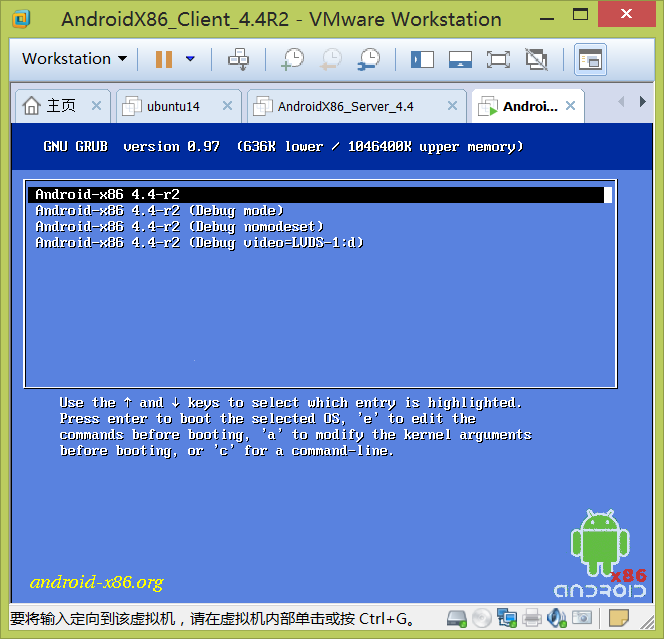Screen dimensions: 664x639
Task: Toggle the thumbnail bar view
Action: (460, 59)
